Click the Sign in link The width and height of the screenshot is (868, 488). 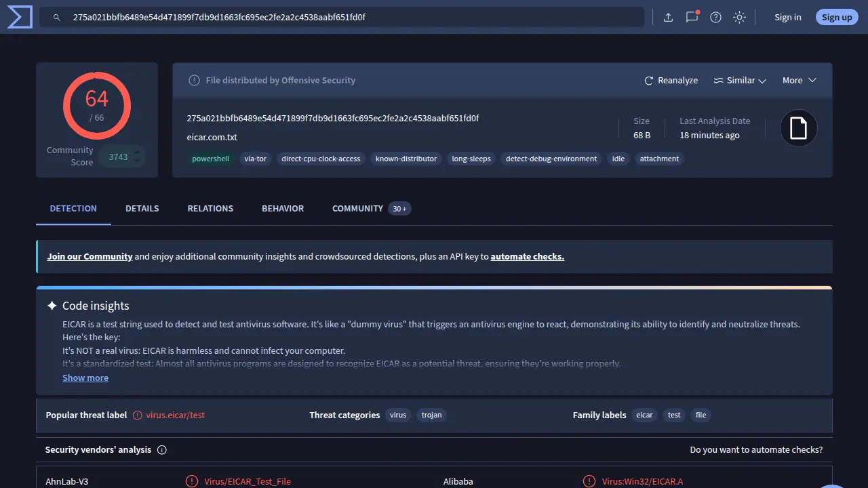[x=788, y=18]
